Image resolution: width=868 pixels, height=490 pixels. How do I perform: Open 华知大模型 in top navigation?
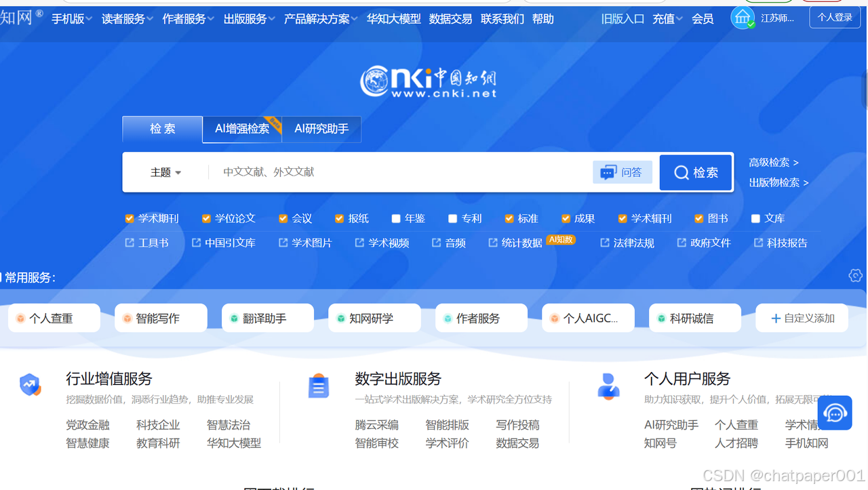point(394,19)
